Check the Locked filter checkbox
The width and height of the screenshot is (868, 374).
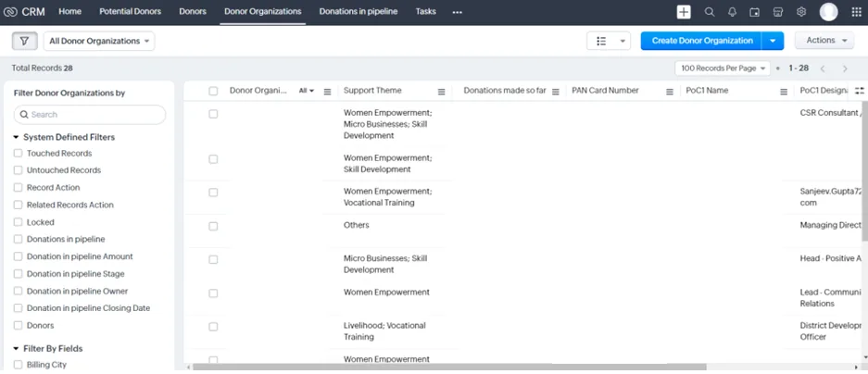(x=19, y=222)
